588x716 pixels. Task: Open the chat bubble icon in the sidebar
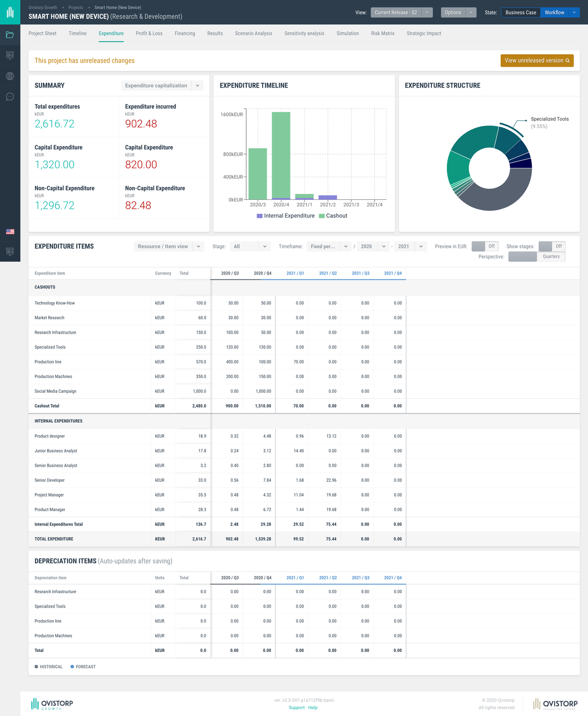pyautogui.click(x=10, y=96)
